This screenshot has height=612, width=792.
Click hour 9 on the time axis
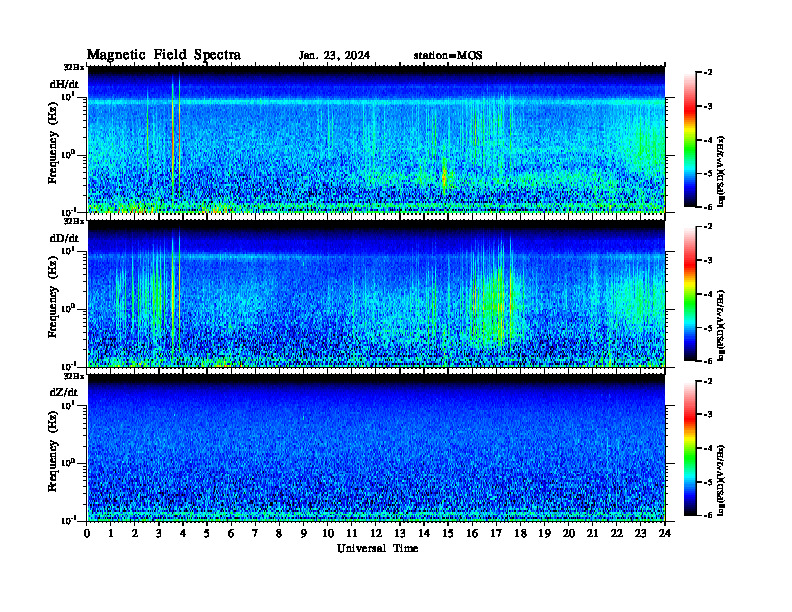[x=304, y=533]
